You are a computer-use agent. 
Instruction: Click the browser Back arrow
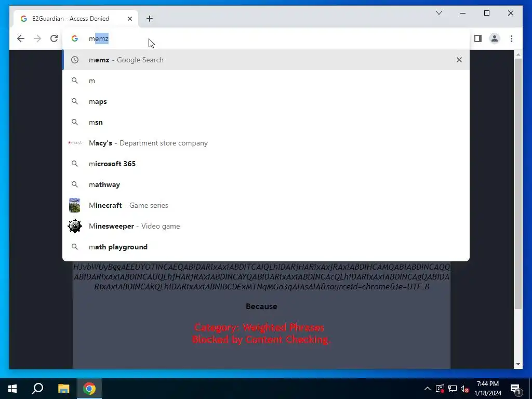(x=21, y=38)
